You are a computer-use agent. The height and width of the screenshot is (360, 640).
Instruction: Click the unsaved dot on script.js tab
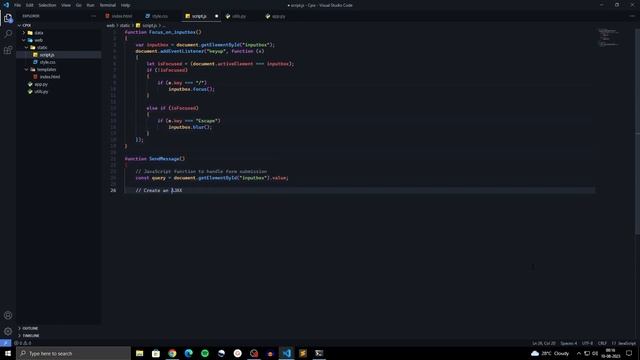click(216, 16)
